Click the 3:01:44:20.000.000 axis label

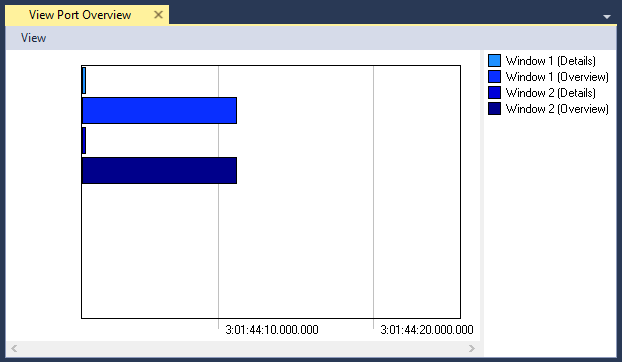(427, 330)
